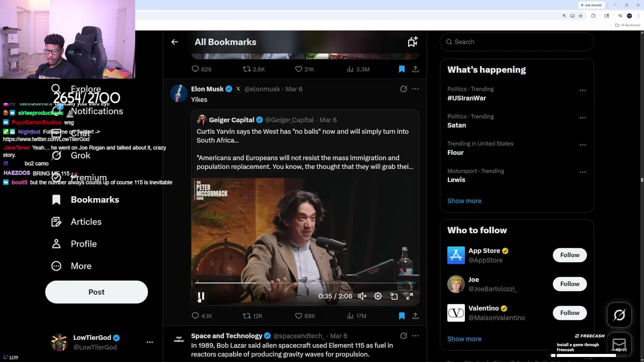Open more options for Flour trend

coord(583,145)
